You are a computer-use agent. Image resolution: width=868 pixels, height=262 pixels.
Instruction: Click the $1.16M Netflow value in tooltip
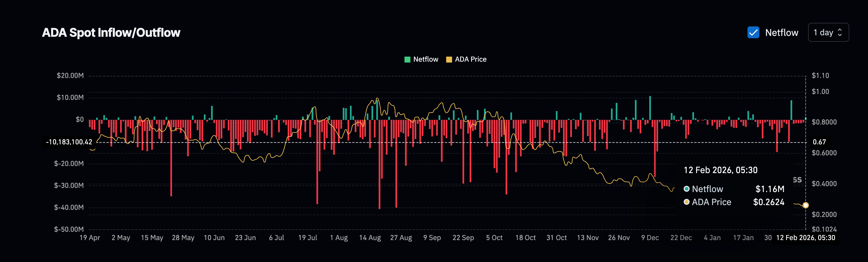click(x=770, y=189)
